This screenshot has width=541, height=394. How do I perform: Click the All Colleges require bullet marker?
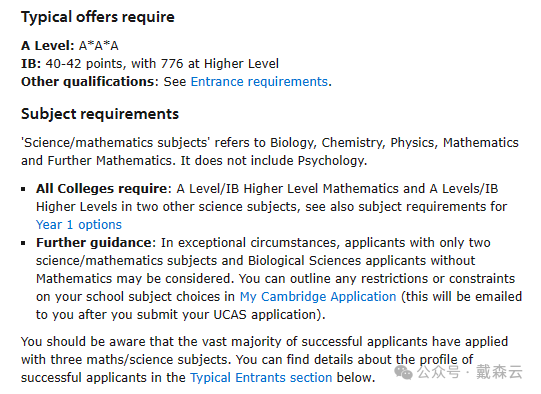[x=23, y=189]
